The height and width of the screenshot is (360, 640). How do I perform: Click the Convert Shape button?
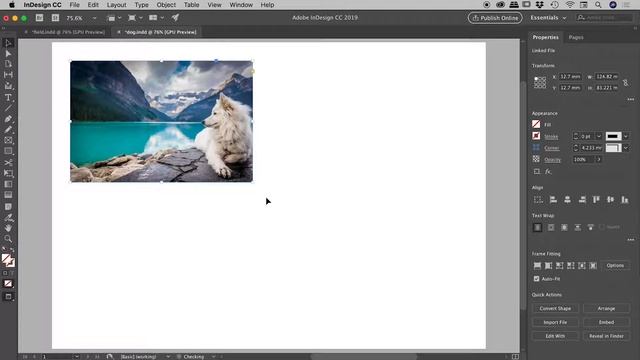(x=555, y=309)
